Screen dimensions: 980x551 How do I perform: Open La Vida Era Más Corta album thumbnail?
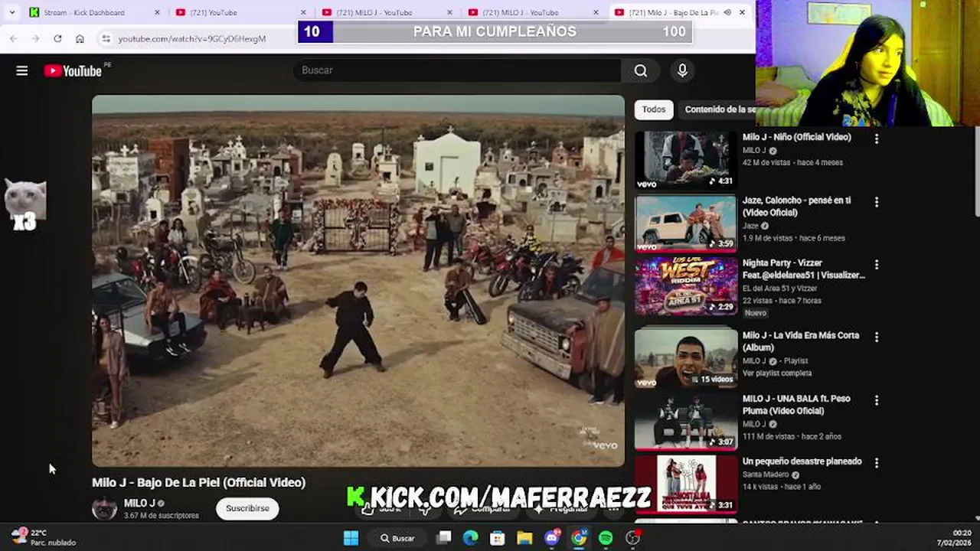coord(685,357)
